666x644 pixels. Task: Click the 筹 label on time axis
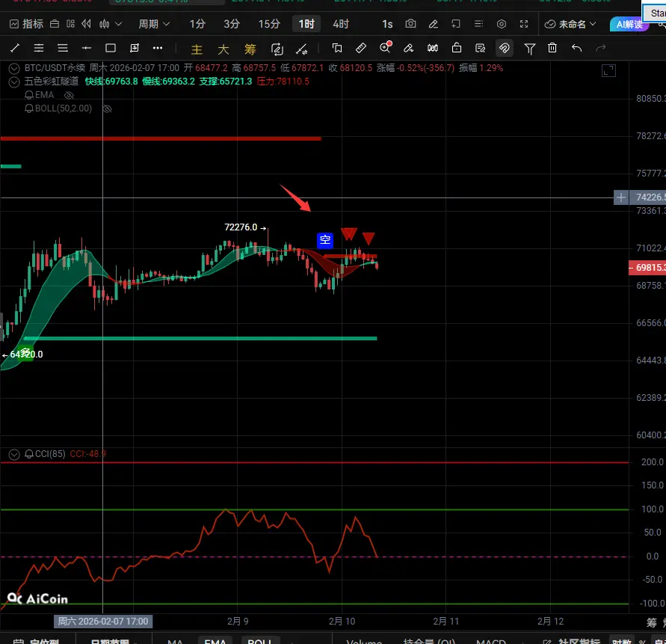click(x=652, y=623)
